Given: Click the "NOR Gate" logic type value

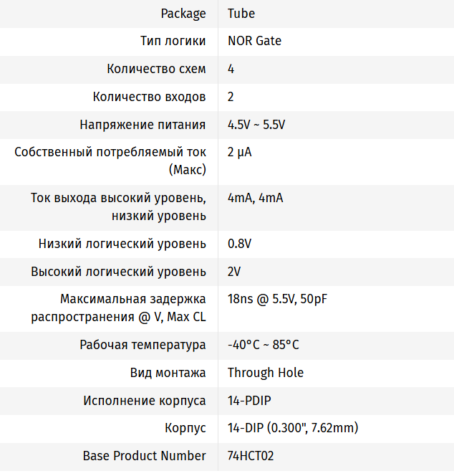Looking at the screenshot, I should coord(254,41).
